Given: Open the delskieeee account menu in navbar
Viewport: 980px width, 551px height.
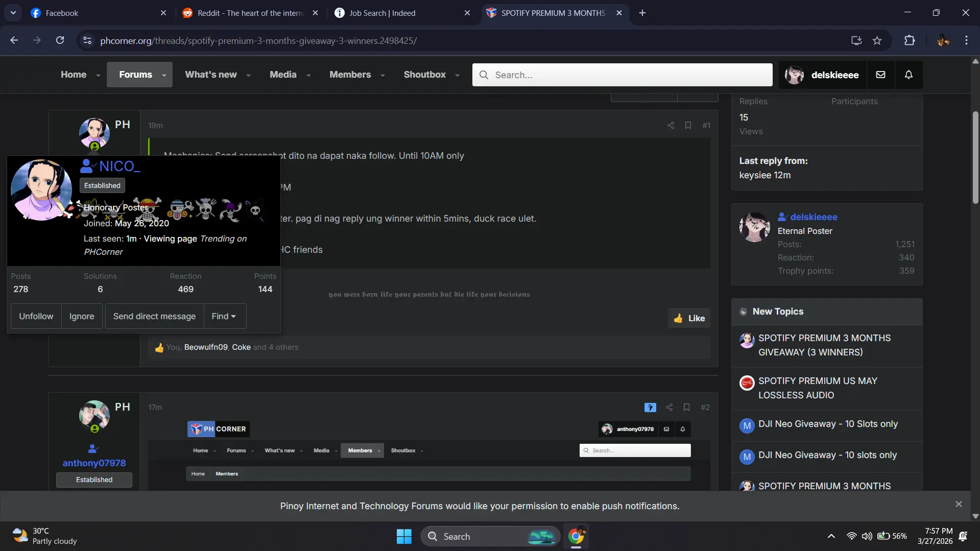Looking at the screenshot, I should point(822,75).
